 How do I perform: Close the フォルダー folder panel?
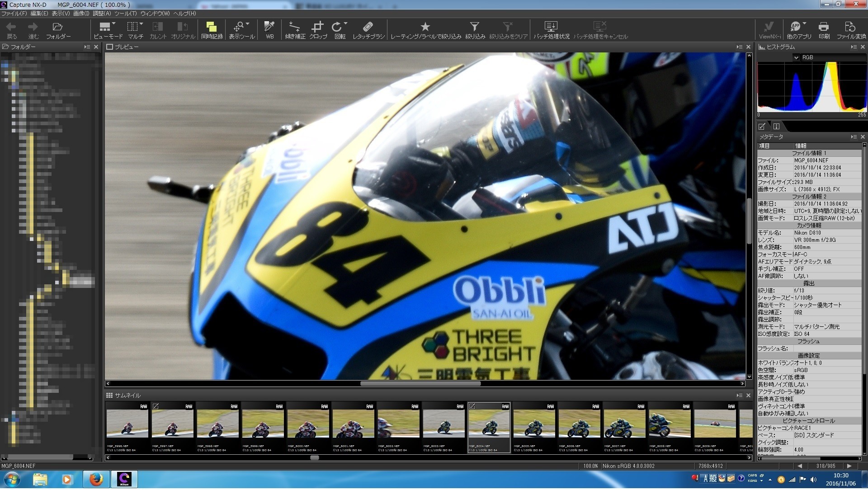pos(96,47)
